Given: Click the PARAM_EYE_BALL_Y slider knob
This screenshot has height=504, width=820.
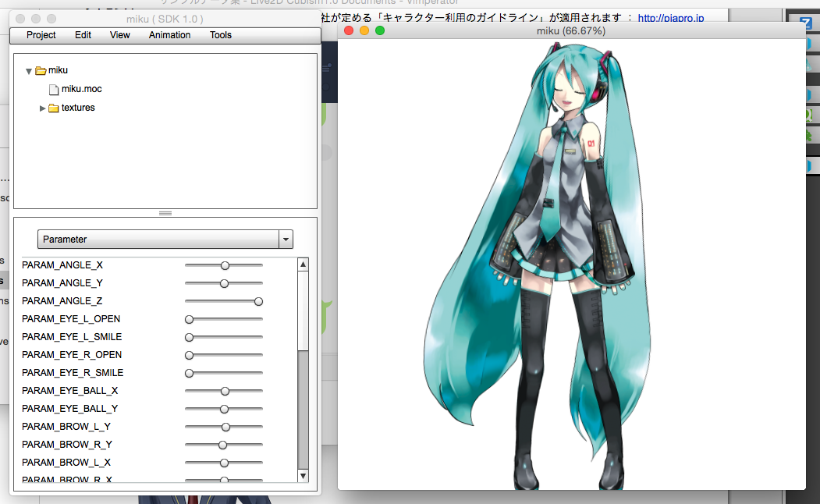Looking at the screenshot, I should 225,409.
